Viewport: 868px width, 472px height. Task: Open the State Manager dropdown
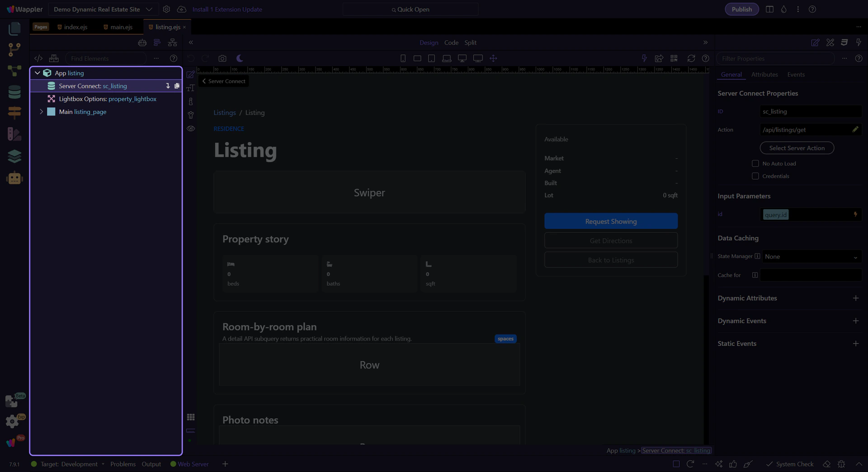coord(811,257)
